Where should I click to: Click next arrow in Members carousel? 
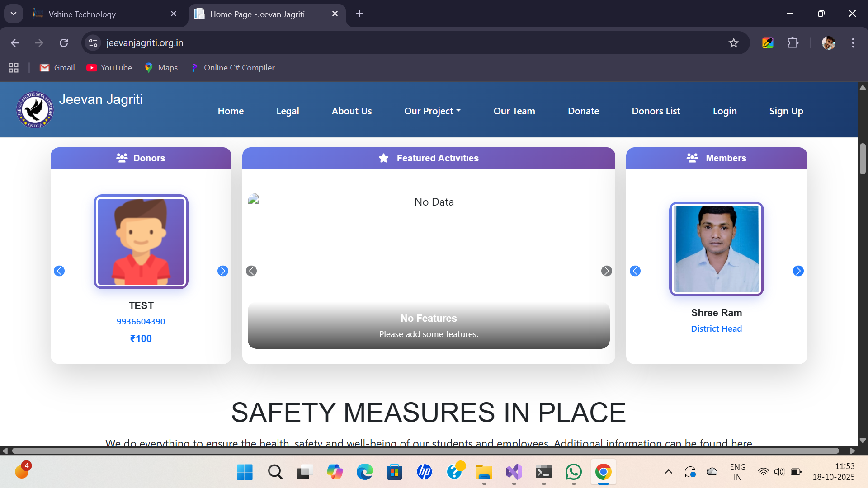[x=798, y=271]
